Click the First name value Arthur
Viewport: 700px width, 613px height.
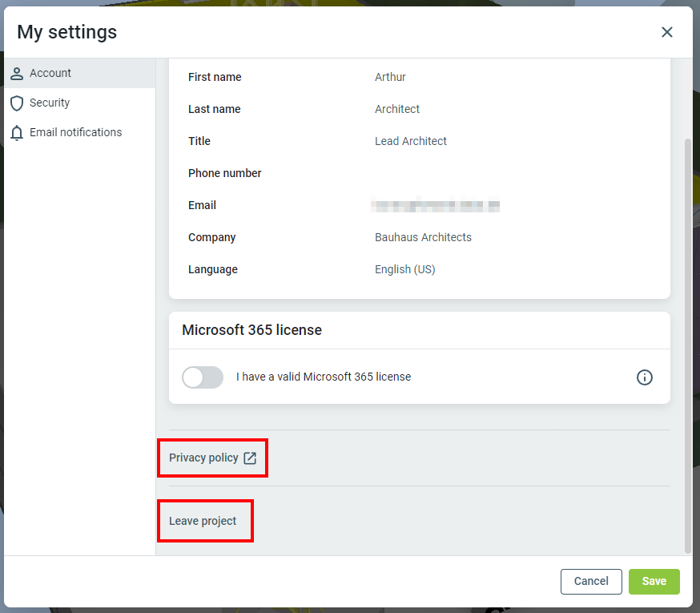click(390, 78)
